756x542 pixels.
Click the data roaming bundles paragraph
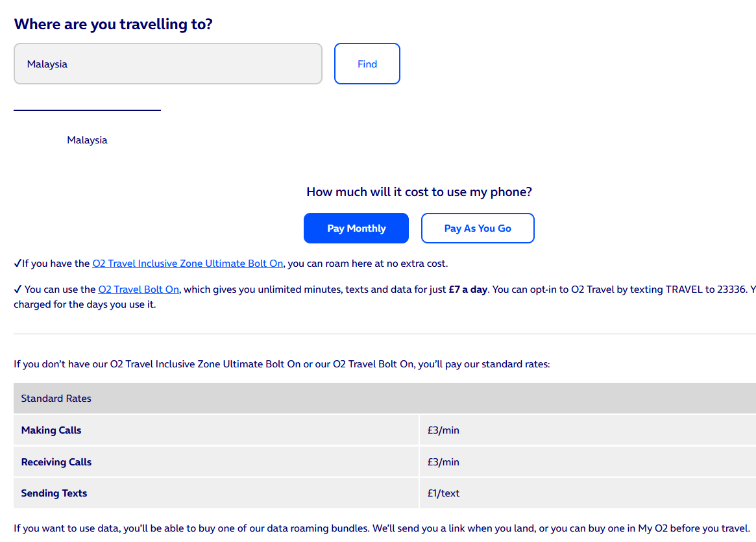pyautogui.click(x=382, y=528)
